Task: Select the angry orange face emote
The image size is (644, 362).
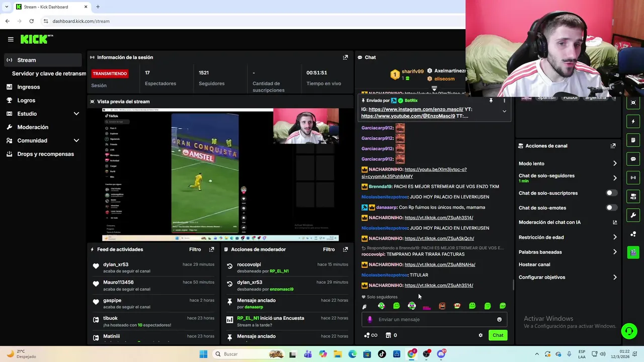Action: [x=442, y=306]
